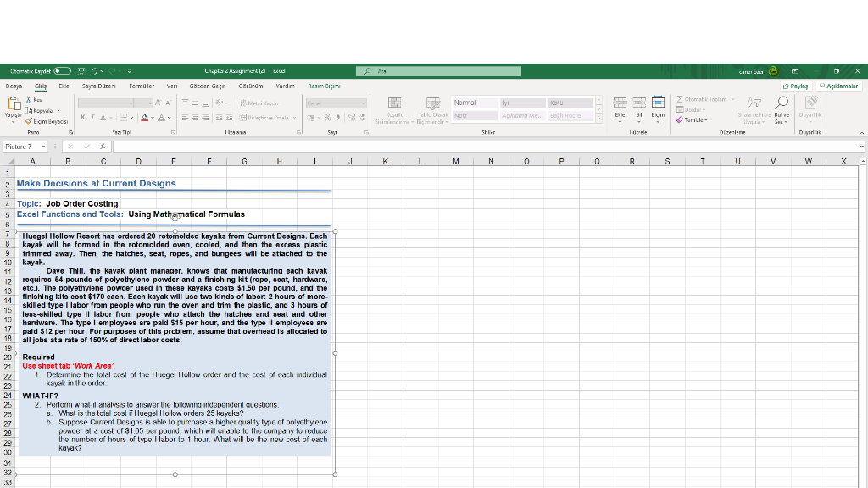Expand the Yapıştır paste options arrow
The height and width of the screenshot is (488, 868).
click(14, 121)
